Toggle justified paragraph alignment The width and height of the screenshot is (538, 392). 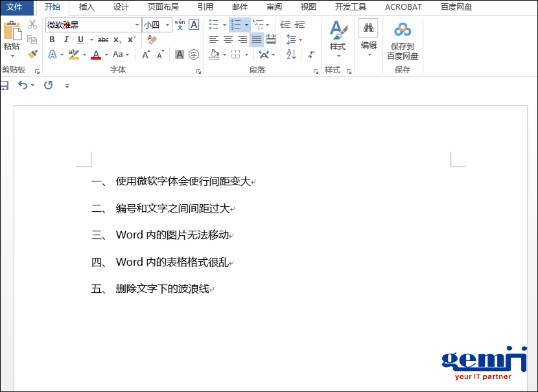click(x=257, y=40)
